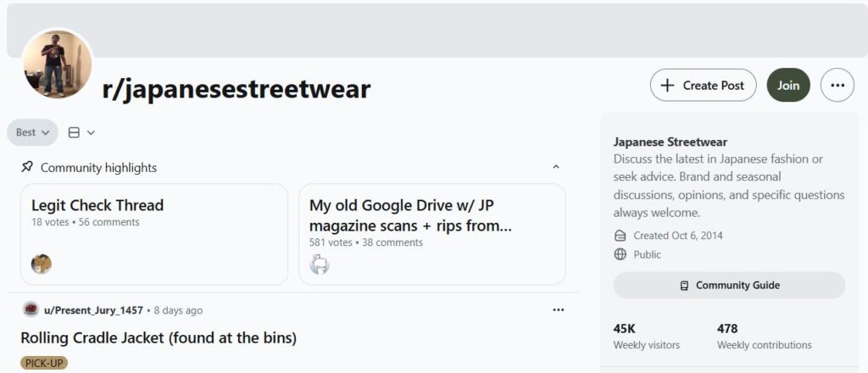
Task: Click the Google Drive post author avatar
Action: (x=320, y=264)
